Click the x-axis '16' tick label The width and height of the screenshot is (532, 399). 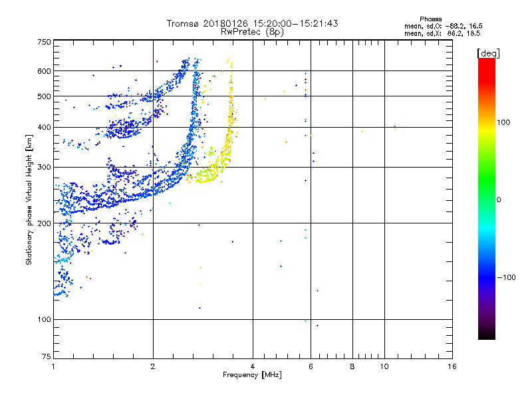tap(452, 366)
